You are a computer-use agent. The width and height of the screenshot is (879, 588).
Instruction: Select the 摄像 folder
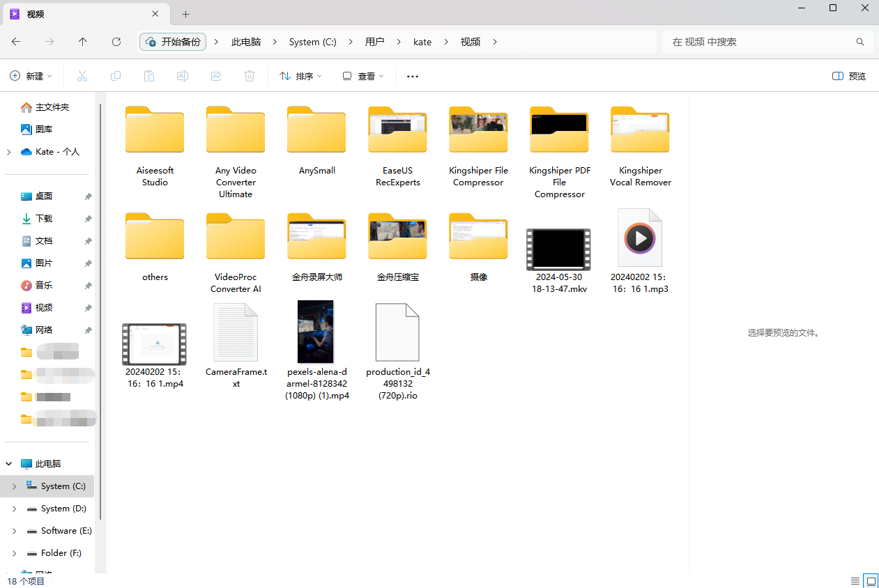478,247
